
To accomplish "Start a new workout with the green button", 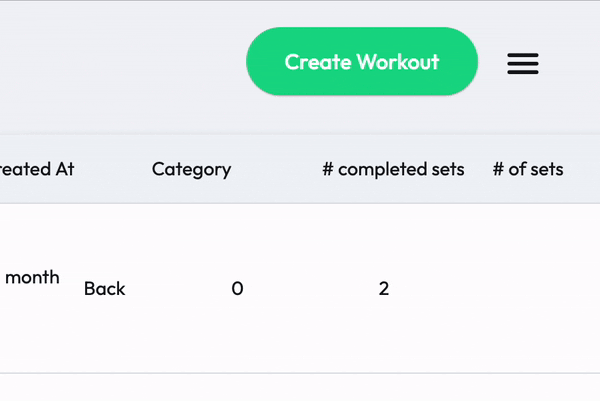I will tap(361, 62).
